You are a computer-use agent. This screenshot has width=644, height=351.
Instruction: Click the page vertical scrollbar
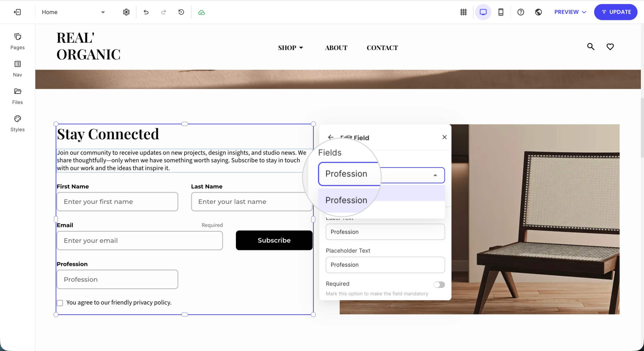click(642, 128)
